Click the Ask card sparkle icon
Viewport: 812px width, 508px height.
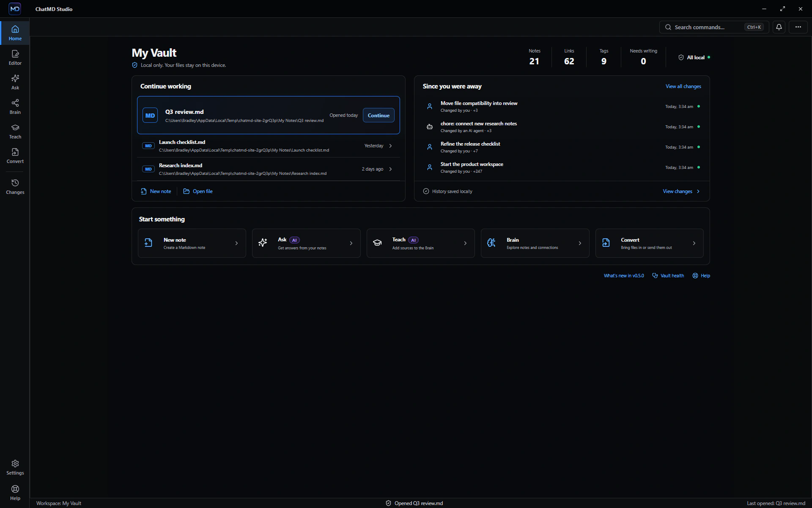[x=263, y=243]
